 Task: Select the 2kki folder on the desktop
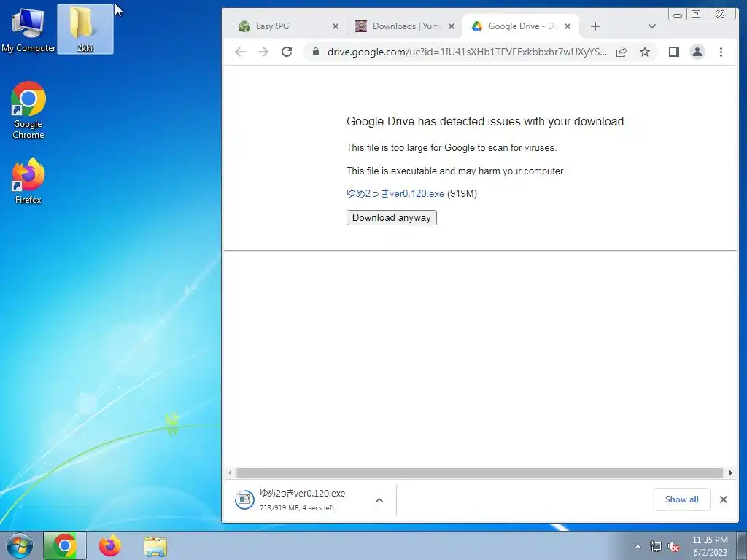click(x=85, y=29)
